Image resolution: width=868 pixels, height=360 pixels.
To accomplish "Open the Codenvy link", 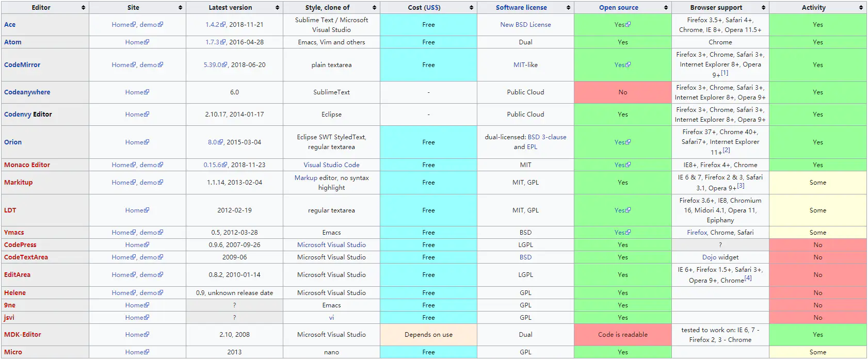I will (18, 114).
